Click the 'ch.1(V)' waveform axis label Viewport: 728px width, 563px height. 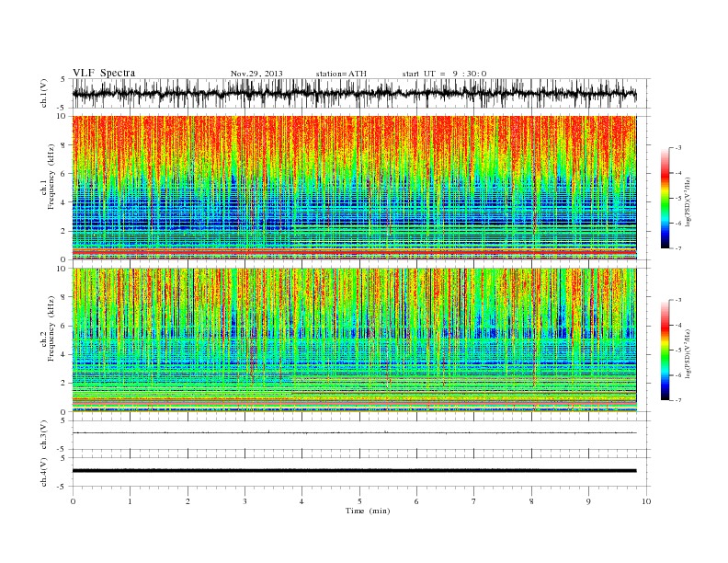44,93
